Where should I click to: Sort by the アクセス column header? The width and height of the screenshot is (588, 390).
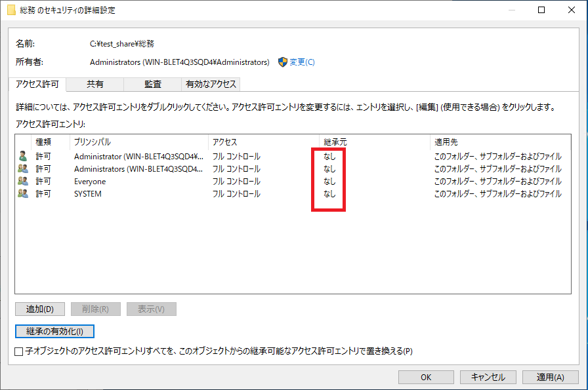[x=264, y=142]
